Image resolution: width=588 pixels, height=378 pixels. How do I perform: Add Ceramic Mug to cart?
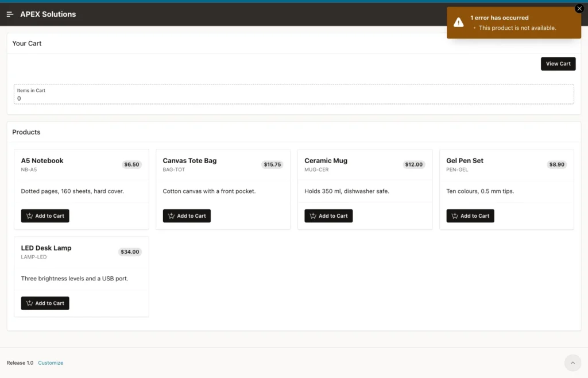[x=328, y=215]
